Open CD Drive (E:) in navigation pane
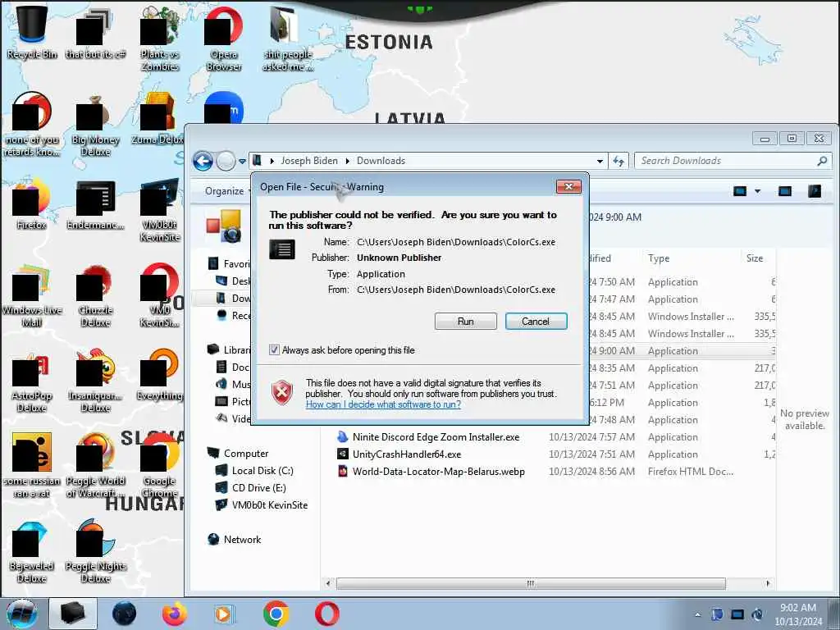The image size is (840, 630). point(258,487)
